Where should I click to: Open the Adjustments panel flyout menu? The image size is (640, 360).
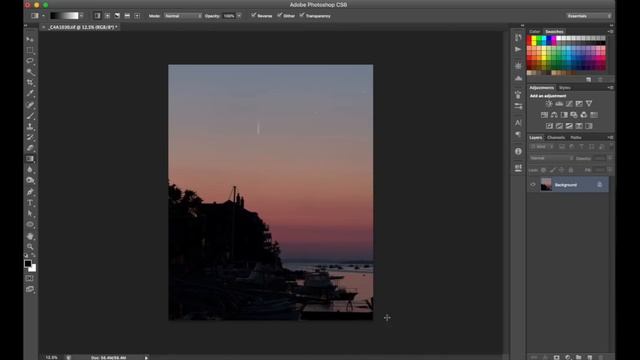(x=610, y=88)
